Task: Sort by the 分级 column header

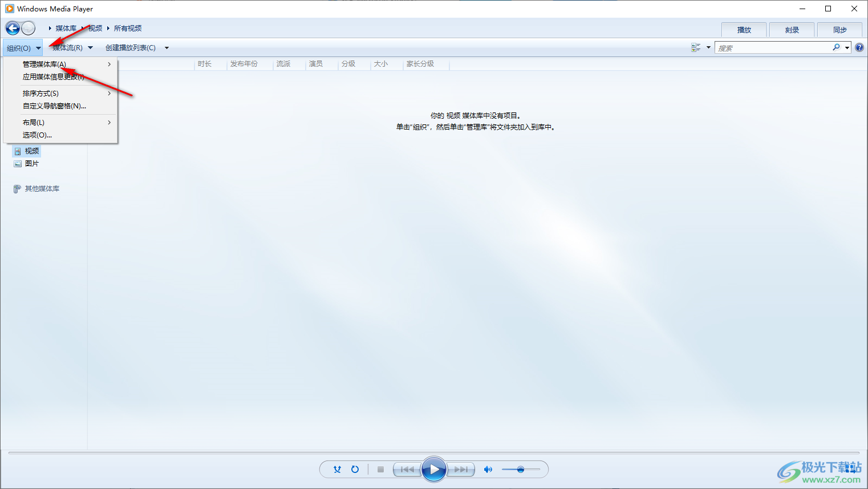Action: [x=348, y=64]
